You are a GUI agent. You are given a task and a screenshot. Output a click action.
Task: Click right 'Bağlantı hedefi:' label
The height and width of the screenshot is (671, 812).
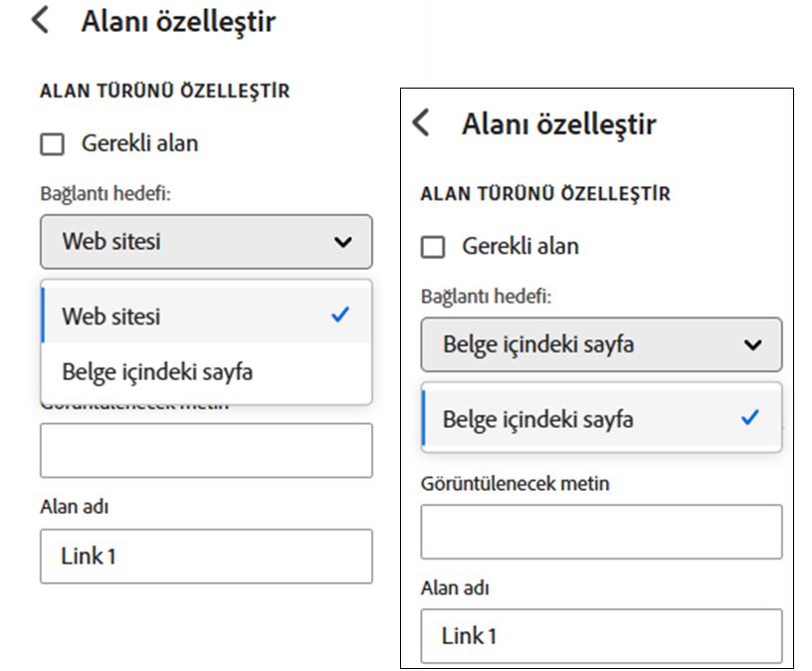(x=487, y=297)
